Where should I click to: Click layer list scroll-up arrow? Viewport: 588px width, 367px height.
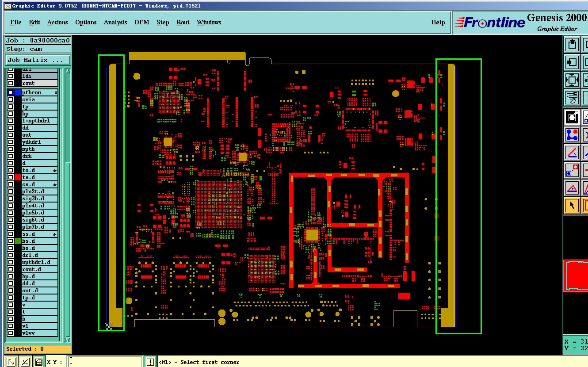tap(68, 71)
